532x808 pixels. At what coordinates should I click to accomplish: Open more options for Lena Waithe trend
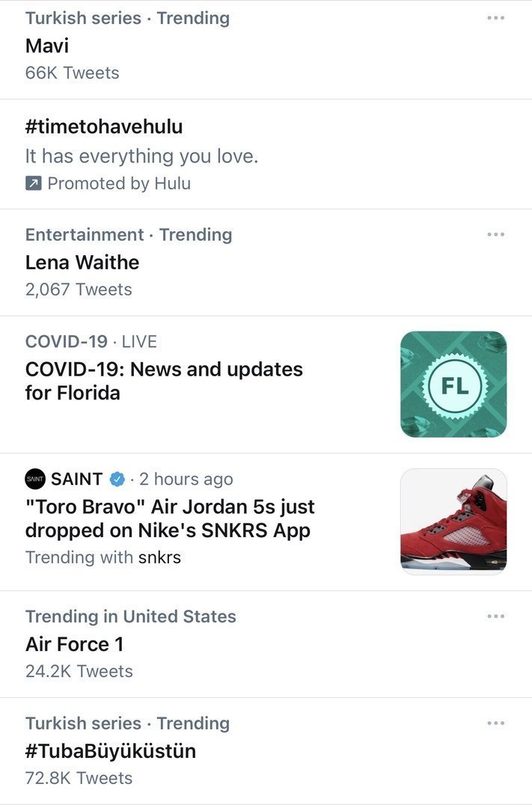[x=495, y=235]
